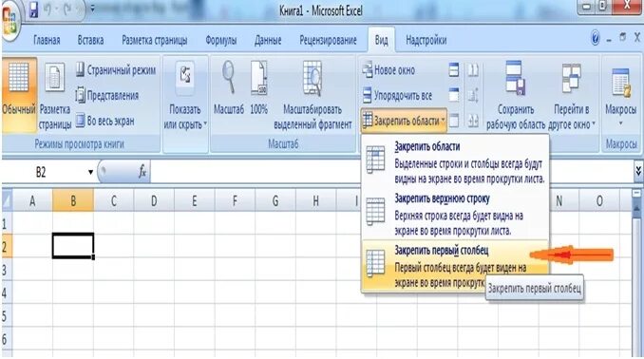Open the Макросы dropdown

pos(620,97)
